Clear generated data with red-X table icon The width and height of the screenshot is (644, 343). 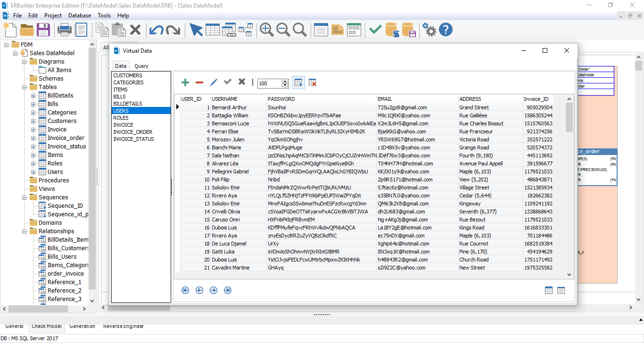pyautogui.click(x=313, y=82)
